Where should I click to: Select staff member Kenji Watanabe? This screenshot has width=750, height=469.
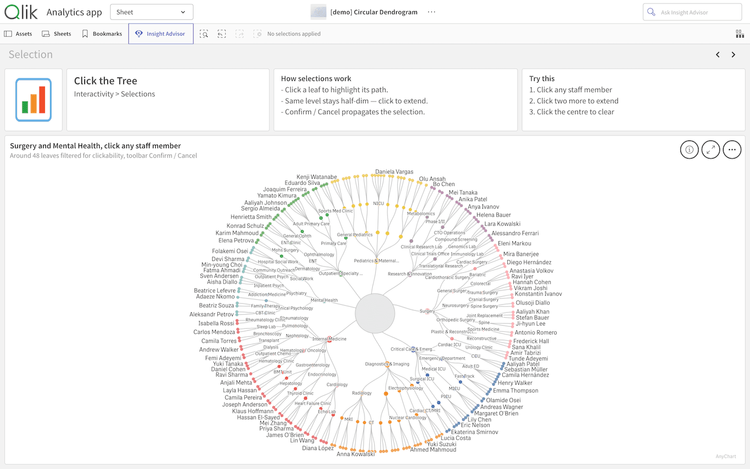coord(317,177)
